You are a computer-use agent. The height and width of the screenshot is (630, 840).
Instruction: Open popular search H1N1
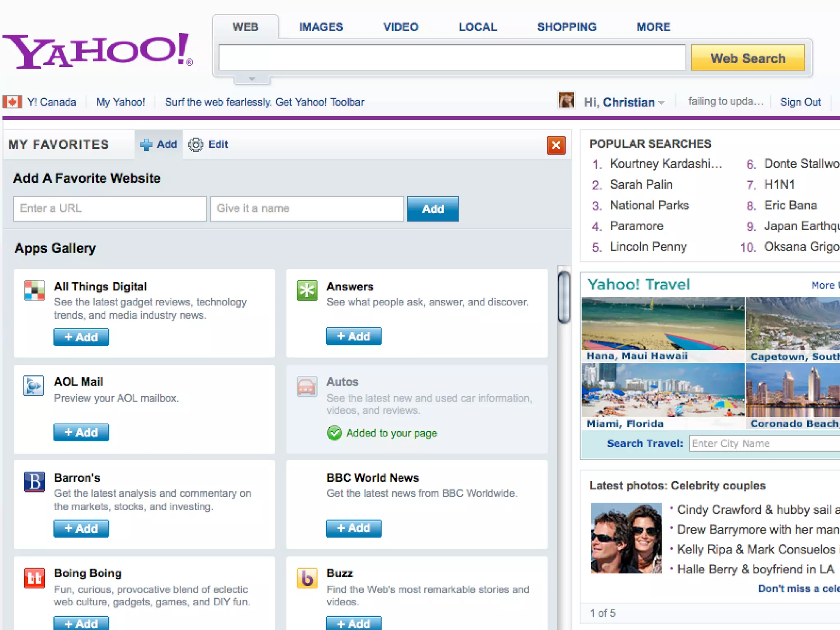tap(779, 185)
